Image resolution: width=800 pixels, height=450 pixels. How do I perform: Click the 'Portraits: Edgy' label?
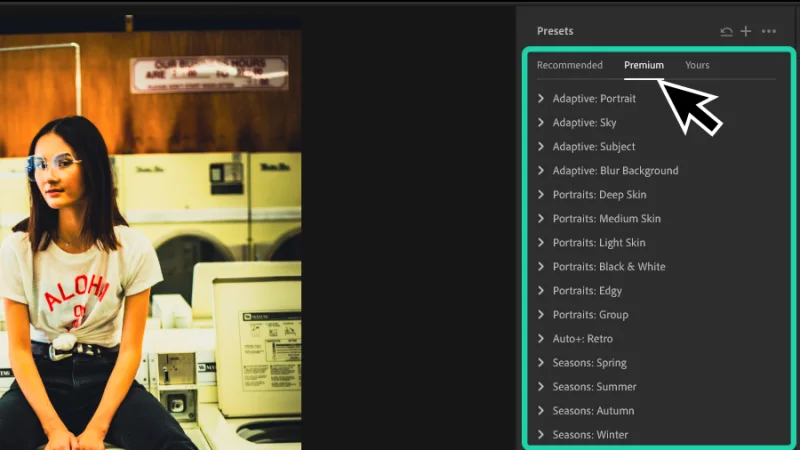point(587,291)
